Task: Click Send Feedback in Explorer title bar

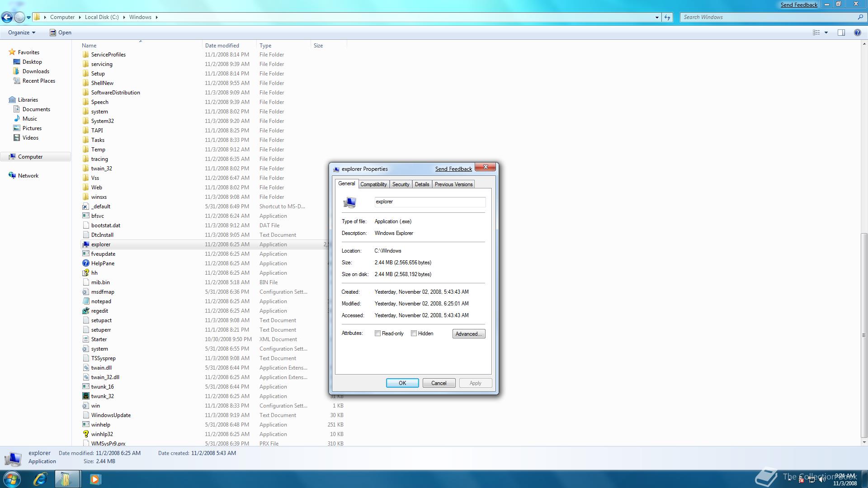Action: pos(799,5)
